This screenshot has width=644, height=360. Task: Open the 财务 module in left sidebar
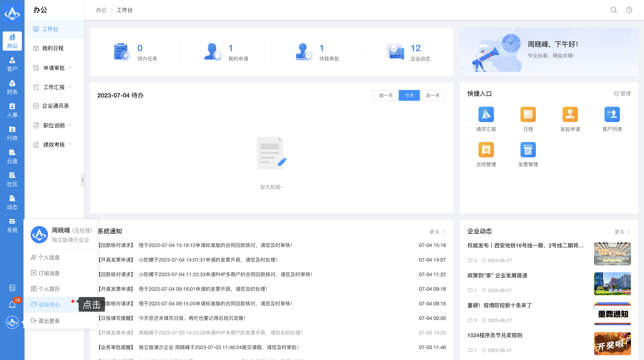[12, 87]
